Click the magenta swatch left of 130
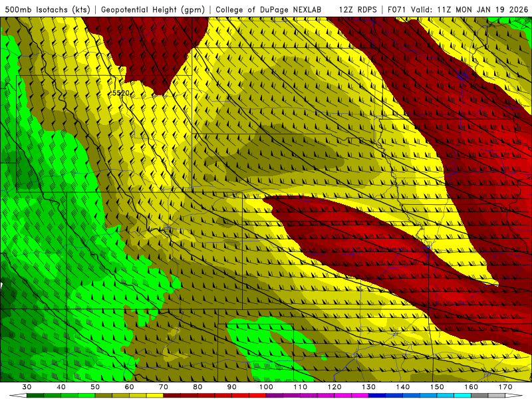The width and height of the screenshot is (532, 399). pos(360,396)
